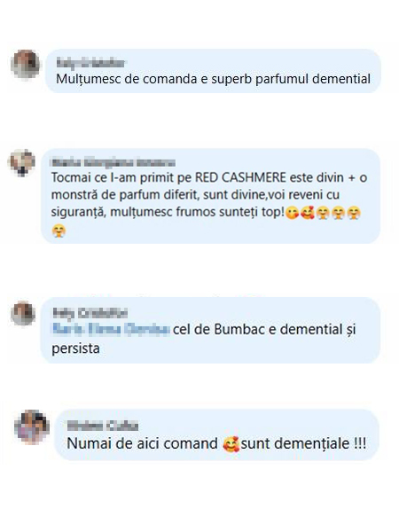This screenshot has height=532, width=399.
Task: Click first hugging emoji after the hearts-face emoji
Action: click(323, 213)
